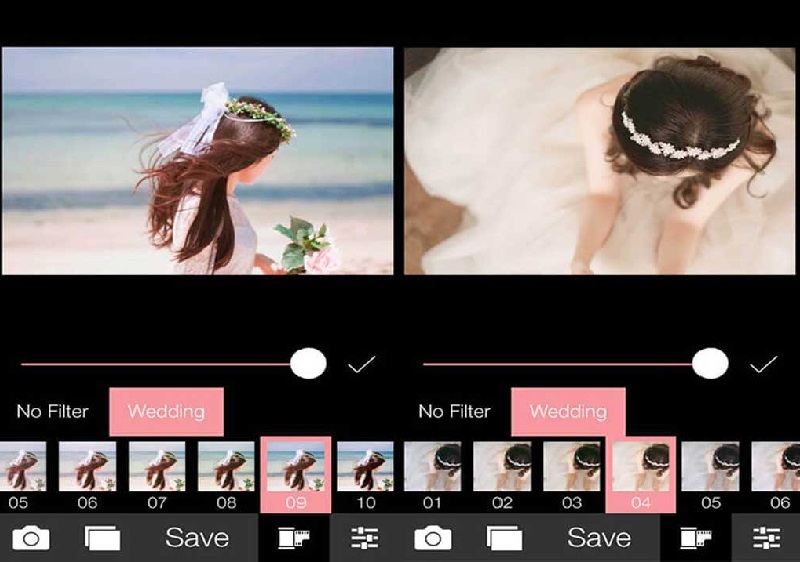Select the filter film-strip icon in right editor

point(696,538)
